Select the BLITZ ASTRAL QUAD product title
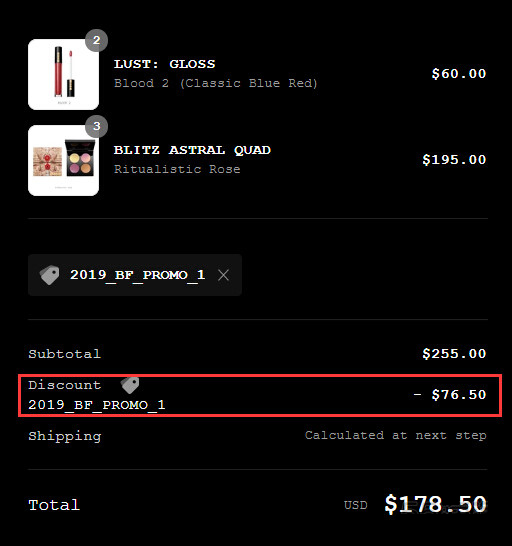The height and width of the screenshot is (546, 512). [192, 150]
